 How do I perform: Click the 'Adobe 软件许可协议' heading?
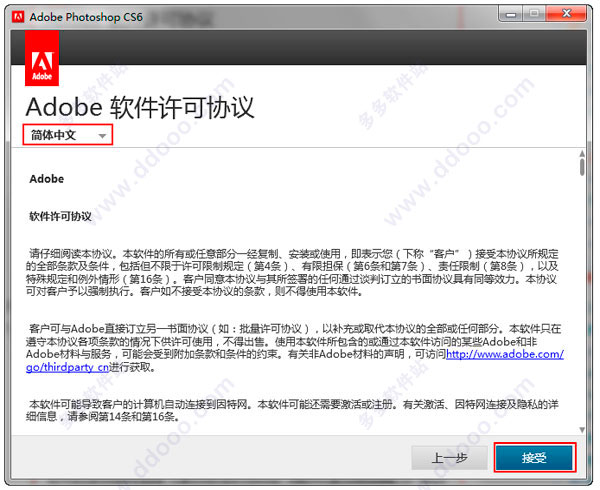(140, 107)
